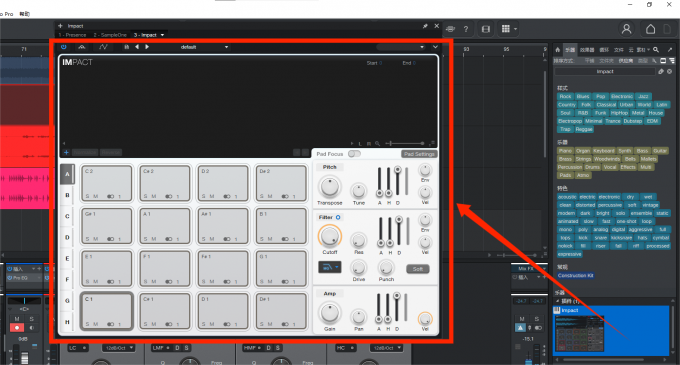Click the blue plus icon under waveform display
Image resolution: width=680 pixels, height=365 pixels.
[x=66, y=153]
